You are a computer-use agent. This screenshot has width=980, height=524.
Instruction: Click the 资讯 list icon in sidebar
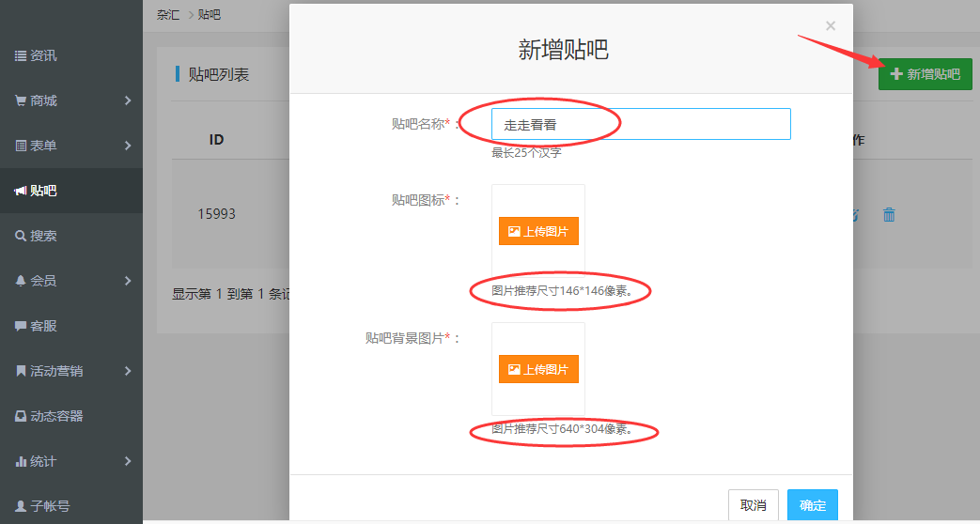[21, 56]
